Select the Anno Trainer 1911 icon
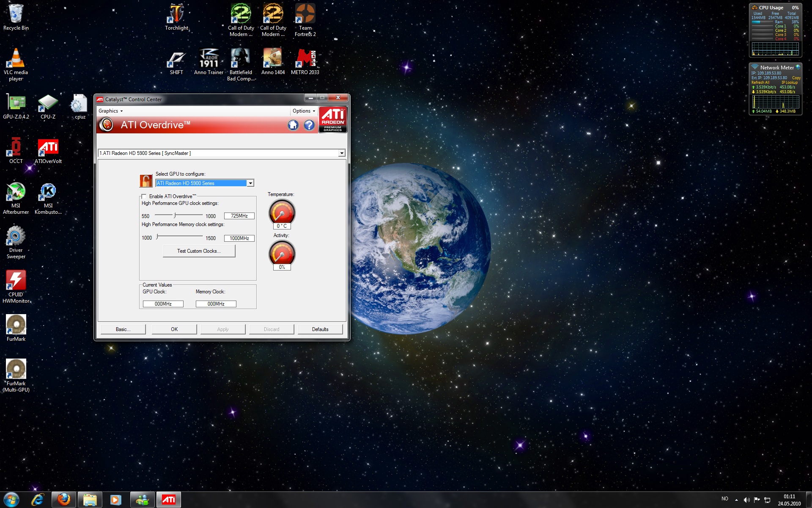Viewport: 812px width, 508px height. 209,61
